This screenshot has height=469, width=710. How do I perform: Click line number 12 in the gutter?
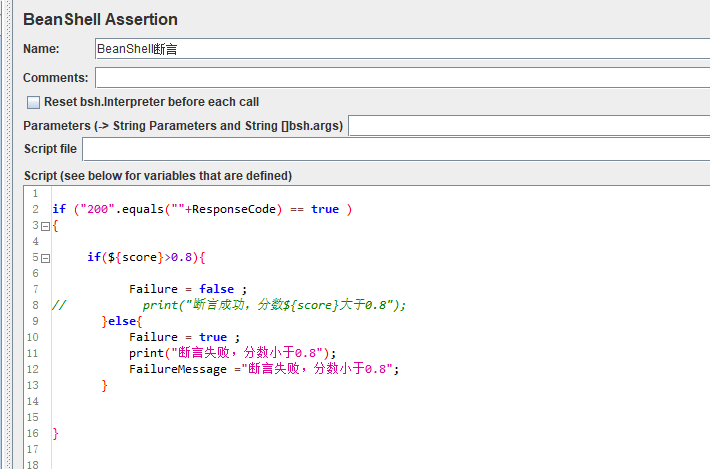(33, 369)
